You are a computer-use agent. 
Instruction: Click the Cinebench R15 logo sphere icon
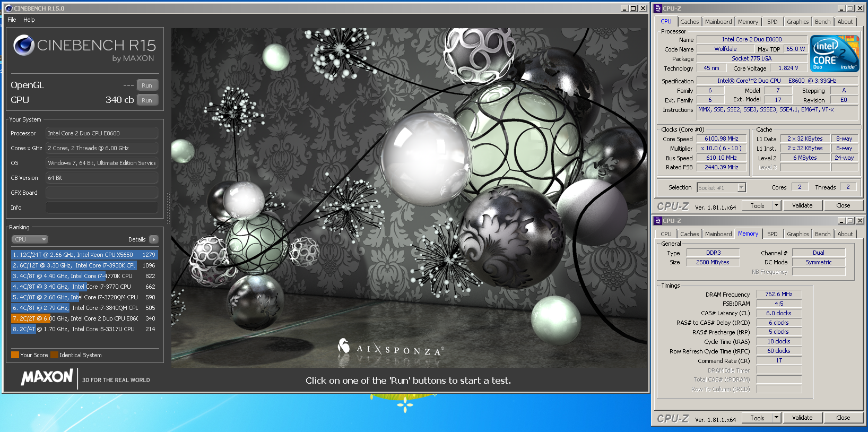pos(24,45)
